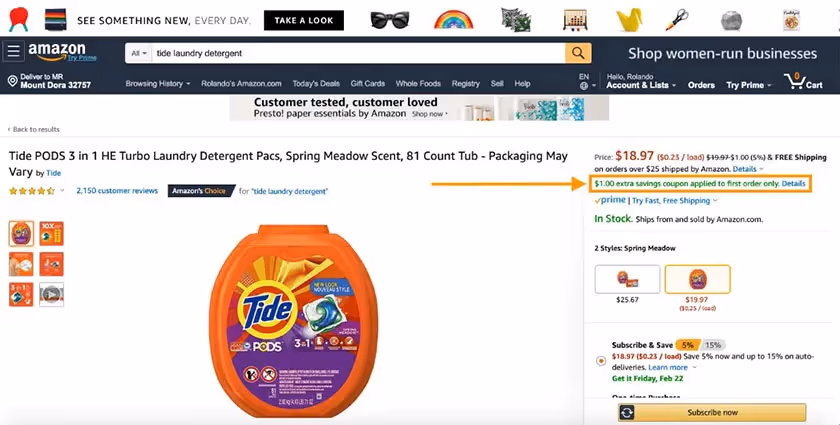Expand the Browsing History dropdown
The height and width of the screenshot is (425, 840).
(158, 84)
